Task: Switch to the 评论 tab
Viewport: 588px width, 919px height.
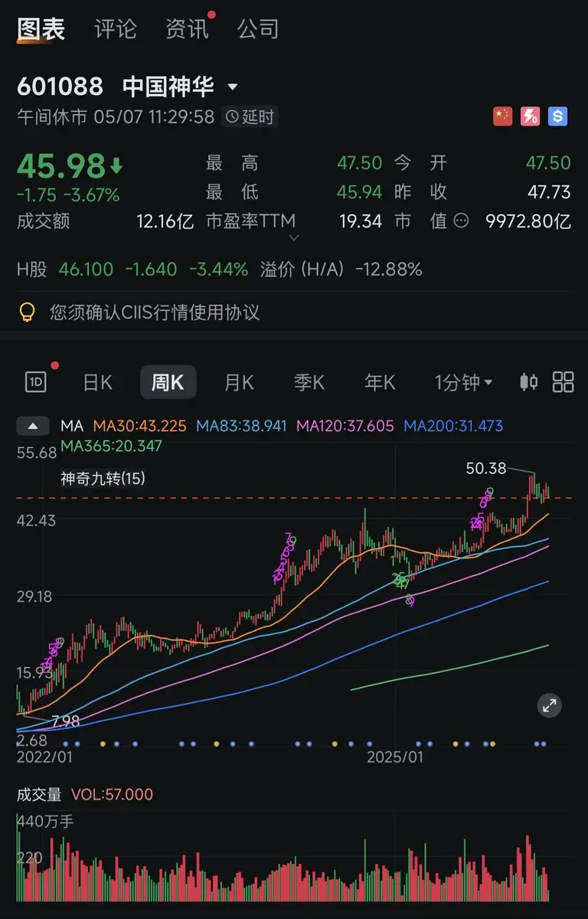Action: tap(116, 29)
